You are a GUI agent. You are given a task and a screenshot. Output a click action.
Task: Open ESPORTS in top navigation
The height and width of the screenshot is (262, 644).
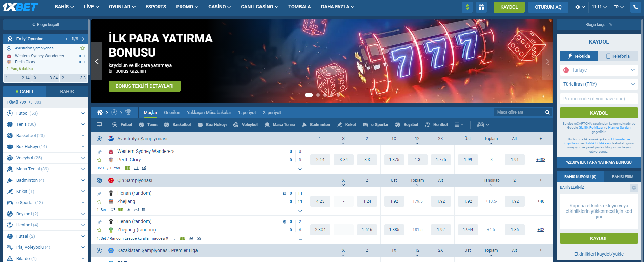[156, 7]
